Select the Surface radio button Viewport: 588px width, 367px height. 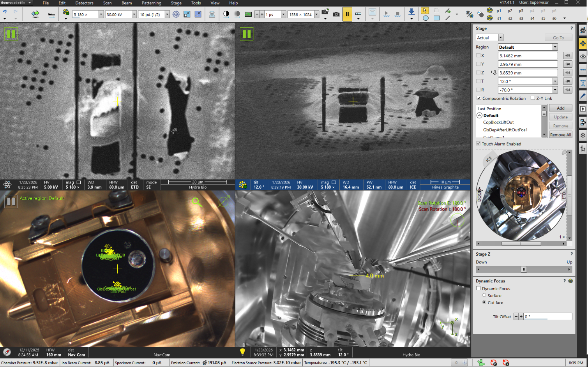tap(484, 296)
